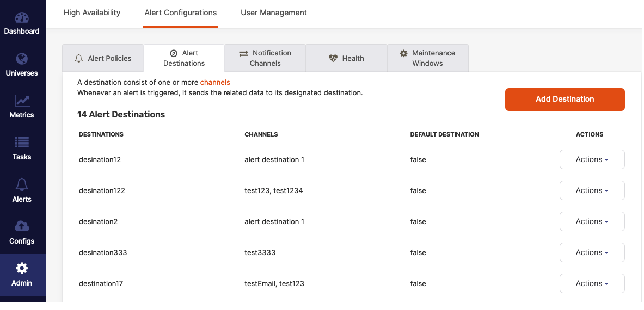Open the Dashboard gauge icon in sidebar
The height and width of the screenshot is (310, 644).
(x=22, y=17)
